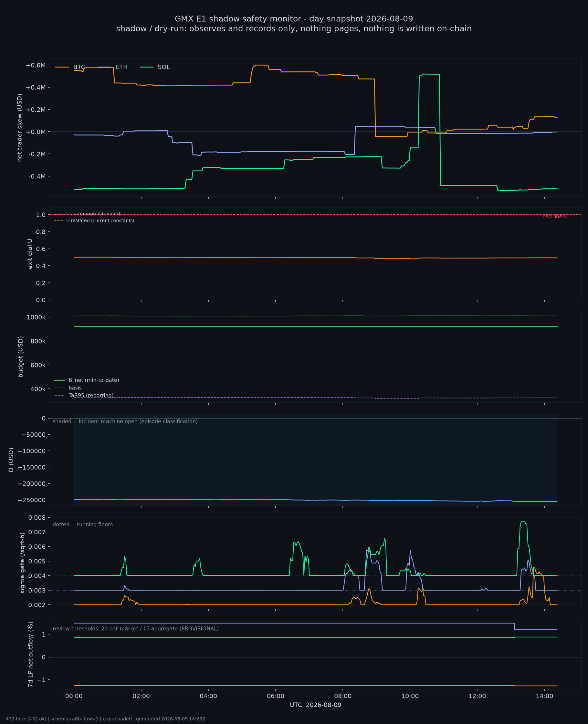This screenshot has height=724, width=588.
Task: Click the "+0.6M" tick label
Action: coord(36,65)
